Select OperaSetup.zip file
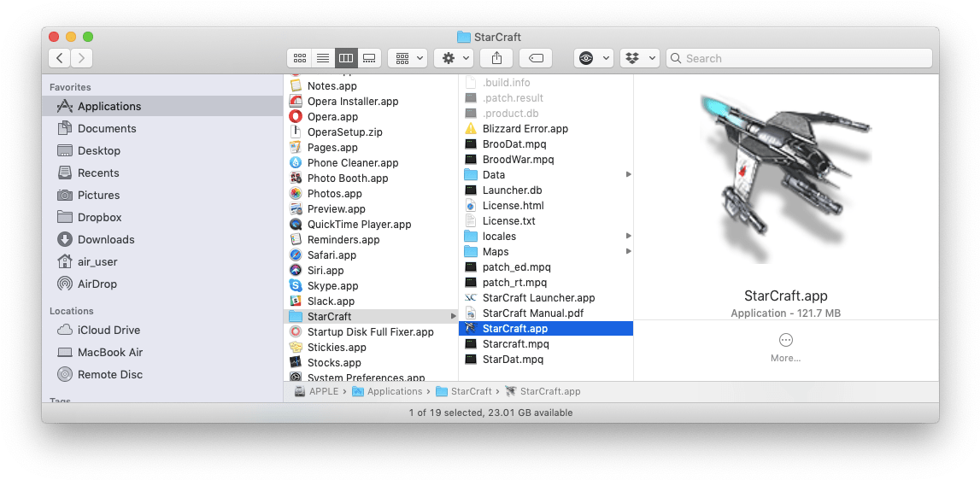The width and height of the screenshot is (980, 480). [x=371, y=132]
